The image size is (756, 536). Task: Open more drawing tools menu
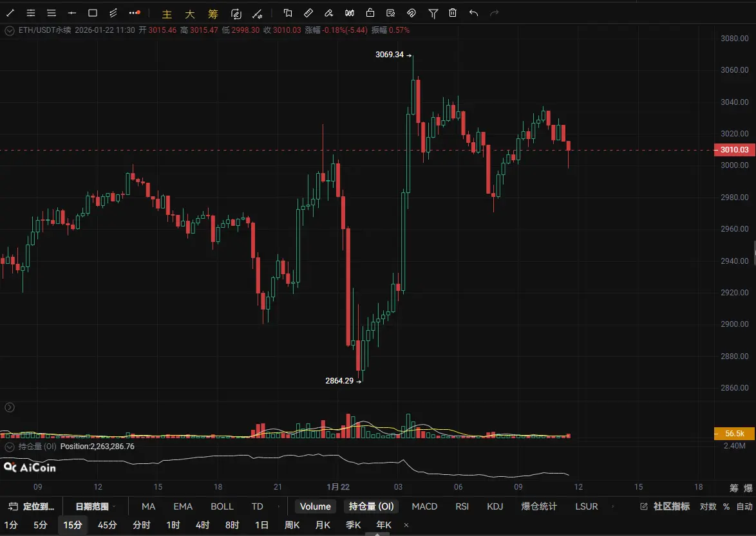click(135, 13)
